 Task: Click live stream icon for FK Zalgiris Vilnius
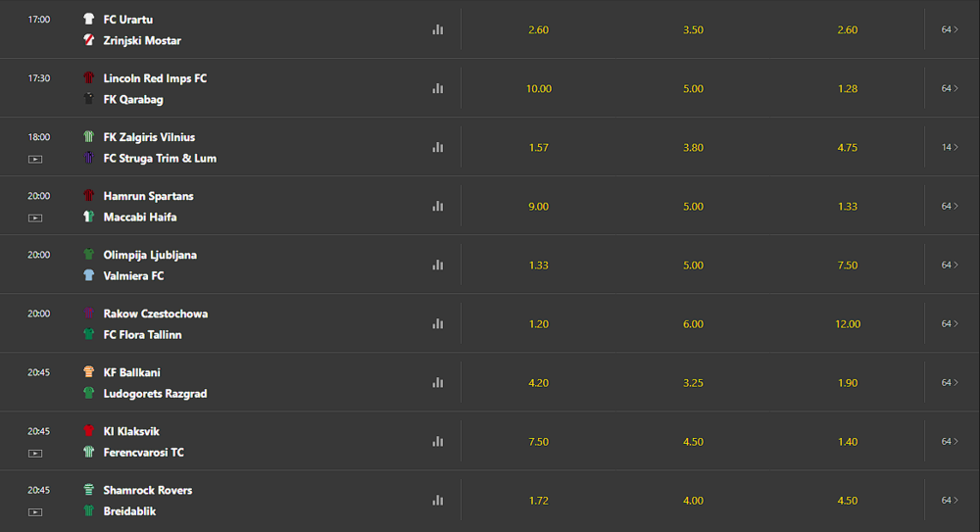(x=35, y=159)
